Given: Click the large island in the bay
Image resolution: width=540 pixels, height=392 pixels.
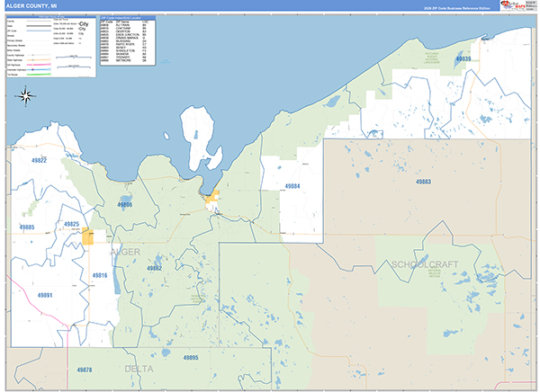Looking at the screenshot, I should click(201, 138).
